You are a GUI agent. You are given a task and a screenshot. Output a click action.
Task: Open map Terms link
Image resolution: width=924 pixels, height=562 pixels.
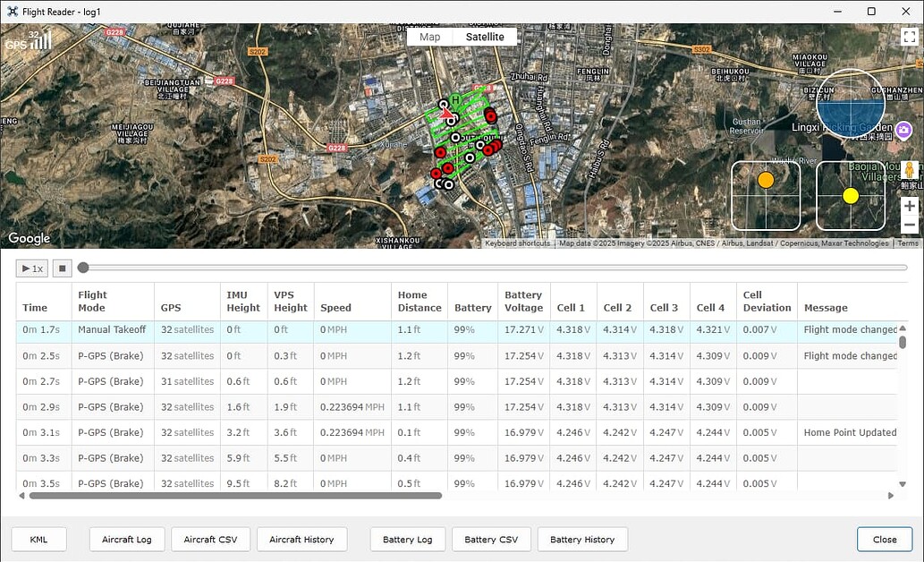point(908,243)
